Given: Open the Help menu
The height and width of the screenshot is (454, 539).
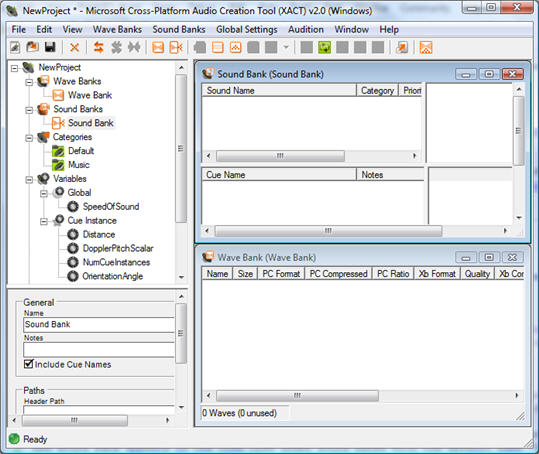Looking at the screenshot, I should tap(389, 30).
